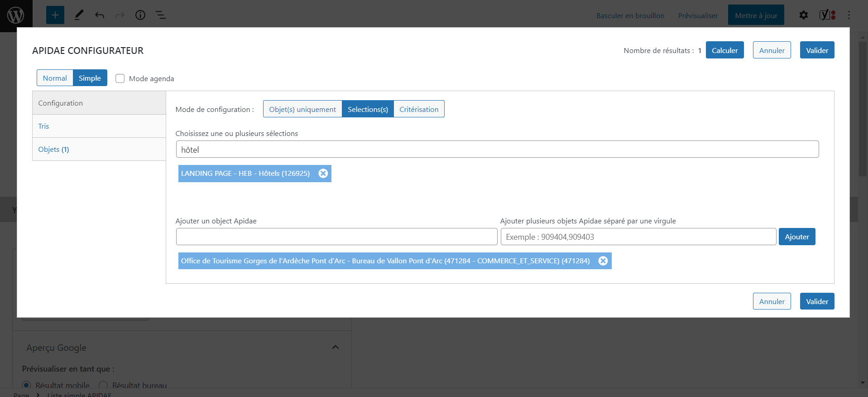Select the Résultat mobile radio button

26,385
